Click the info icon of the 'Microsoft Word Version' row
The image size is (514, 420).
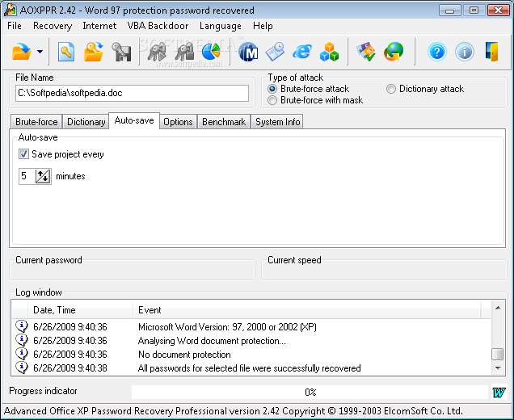point(22,326)
